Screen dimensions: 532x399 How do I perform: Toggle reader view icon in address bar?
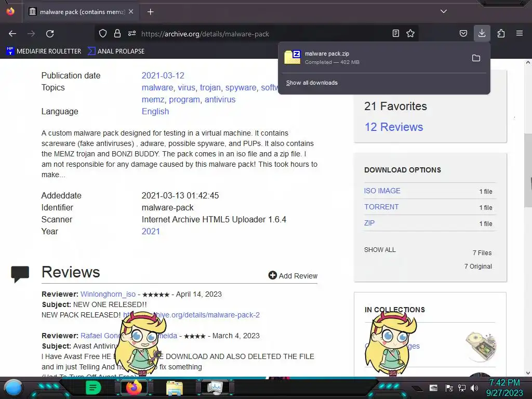point(395,33)
